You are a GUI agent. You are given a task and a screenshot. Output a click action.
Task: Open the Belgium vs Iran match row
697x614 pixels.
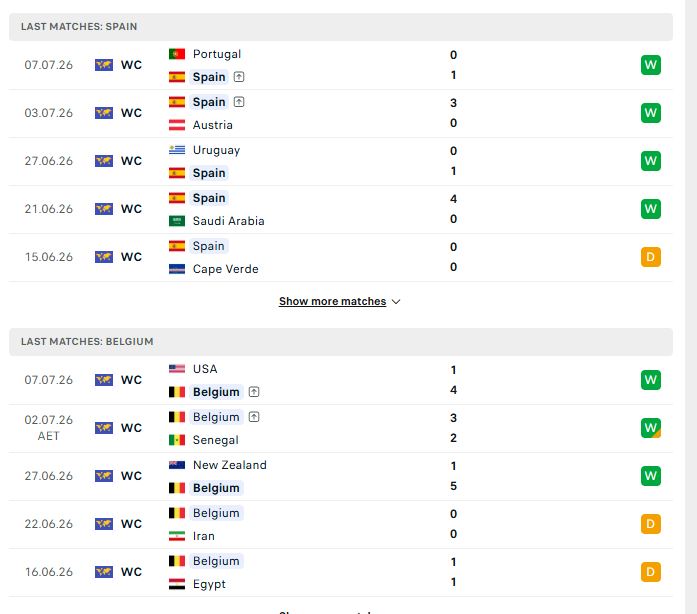click(x=340, y=524)
